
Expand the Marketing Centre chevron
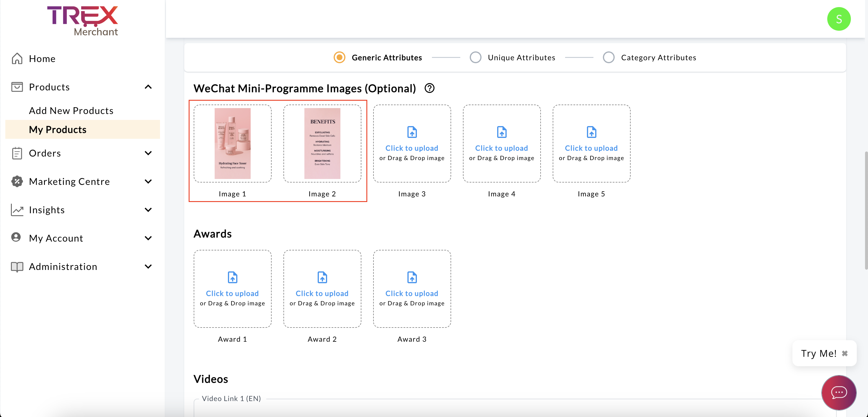point(148,181)
